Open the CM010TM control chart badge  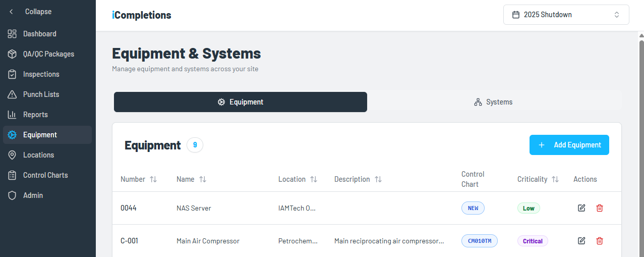479,241
